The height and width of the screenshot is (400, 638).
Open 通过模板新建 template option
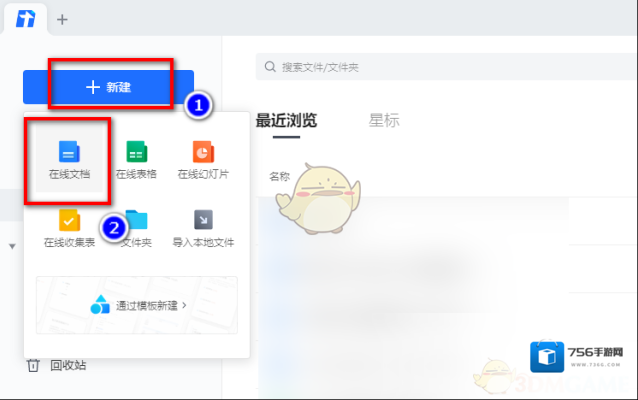[x=137, y=305]
